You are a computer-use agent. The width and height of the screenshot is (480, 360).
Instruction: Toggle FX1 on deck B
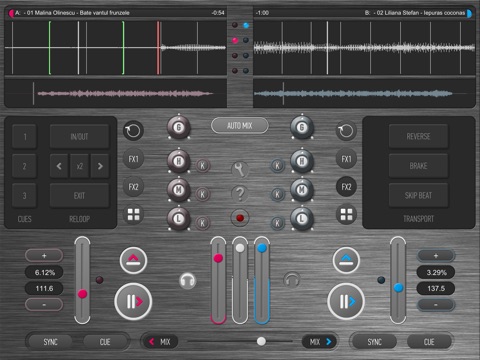tap(346, 159)
